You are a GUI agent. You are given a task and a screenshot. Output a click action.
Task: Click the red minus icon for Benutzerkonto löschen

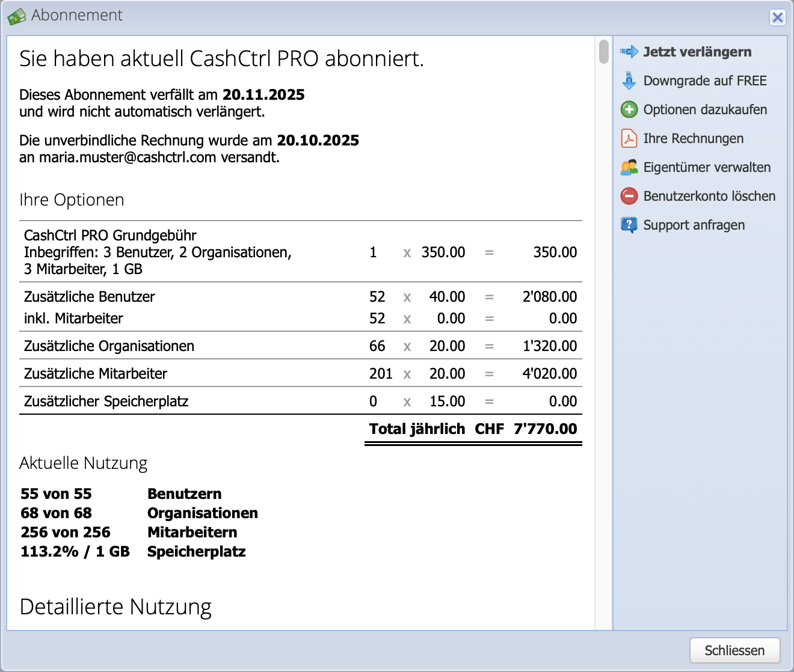point(629,196)
